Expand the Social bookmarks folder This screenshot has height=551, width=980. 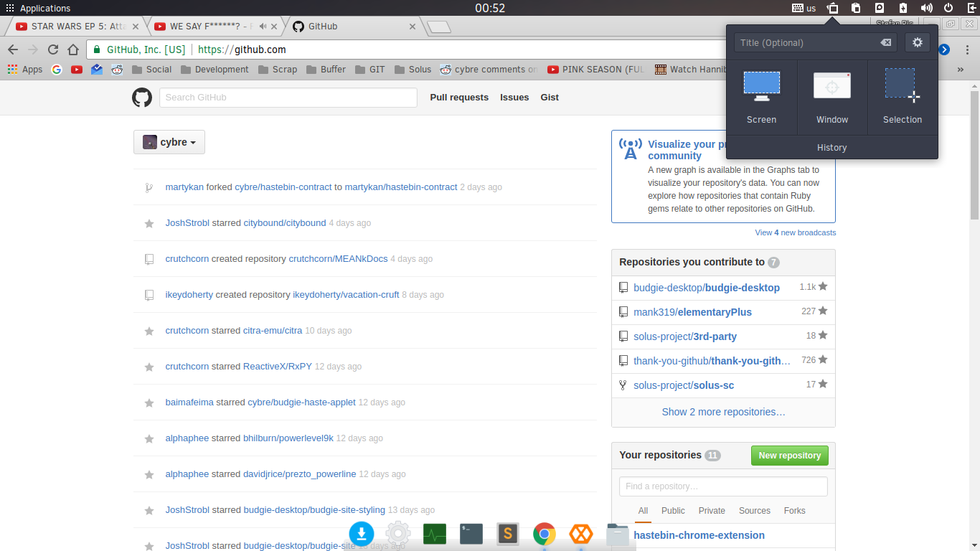tap(151, 70)
